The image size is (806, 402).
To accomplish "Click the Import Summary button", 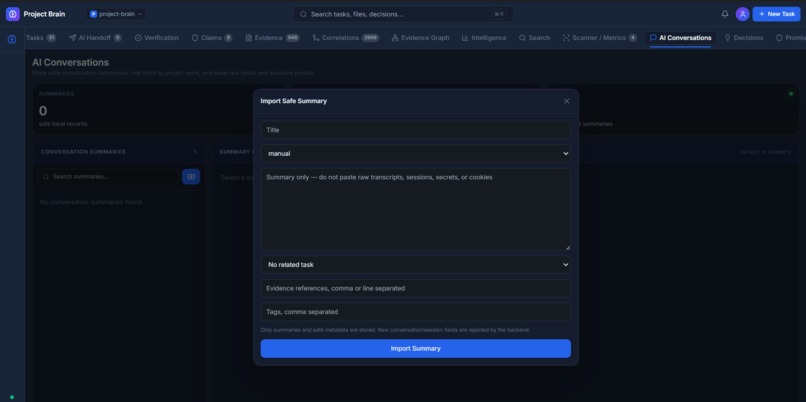I will (x=415, y=349).
